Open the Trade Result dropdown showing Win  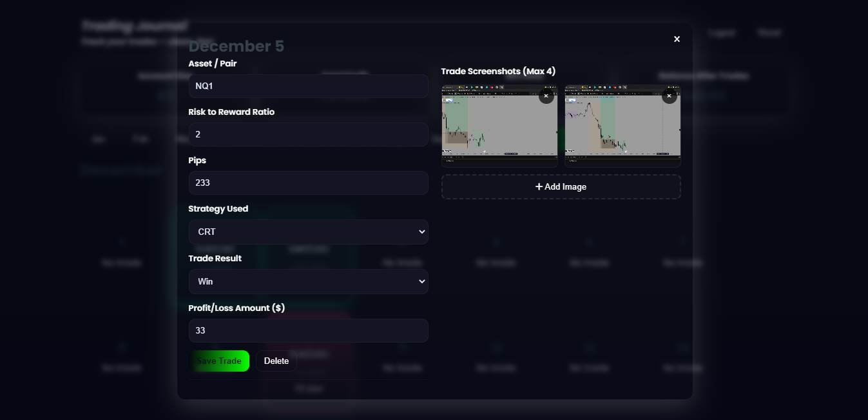tap(308, 281)
